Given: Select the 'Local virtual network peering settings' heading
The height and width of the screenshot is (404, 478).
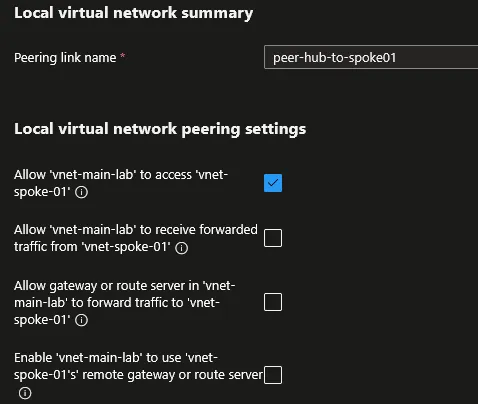Looking at the screenshot, I should click(160, 129).
